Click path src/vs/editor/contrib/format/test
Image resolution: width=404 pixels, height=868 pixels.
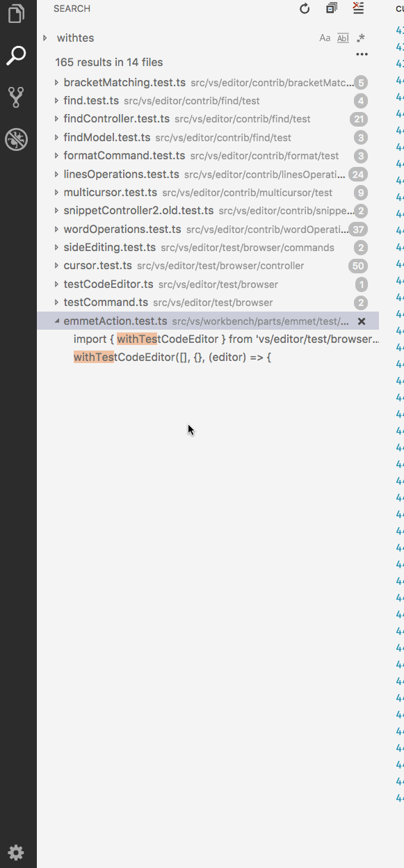click(264, 156)
